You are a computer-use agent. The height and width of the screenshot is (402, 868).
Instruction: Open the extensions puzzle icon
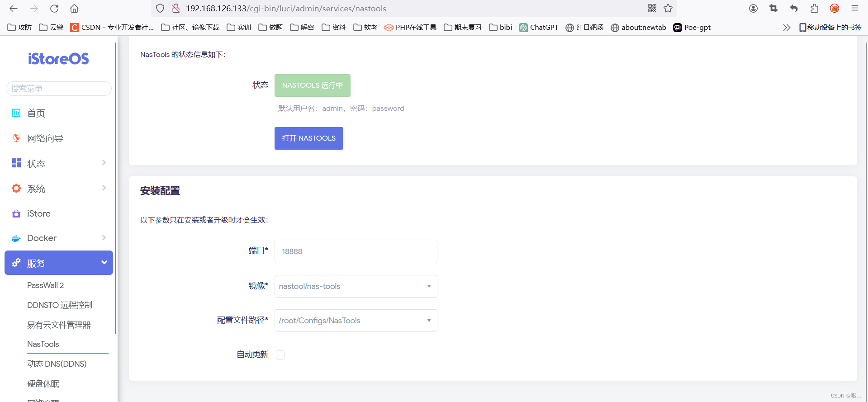[x=814, y=8]
